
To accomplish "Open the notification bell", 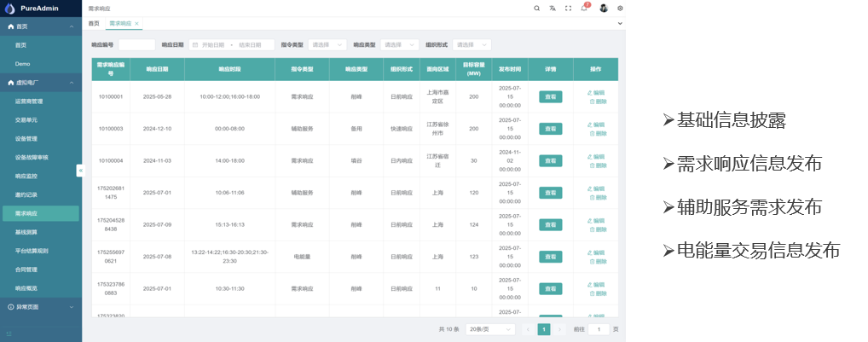I will [x=584, y=9].
